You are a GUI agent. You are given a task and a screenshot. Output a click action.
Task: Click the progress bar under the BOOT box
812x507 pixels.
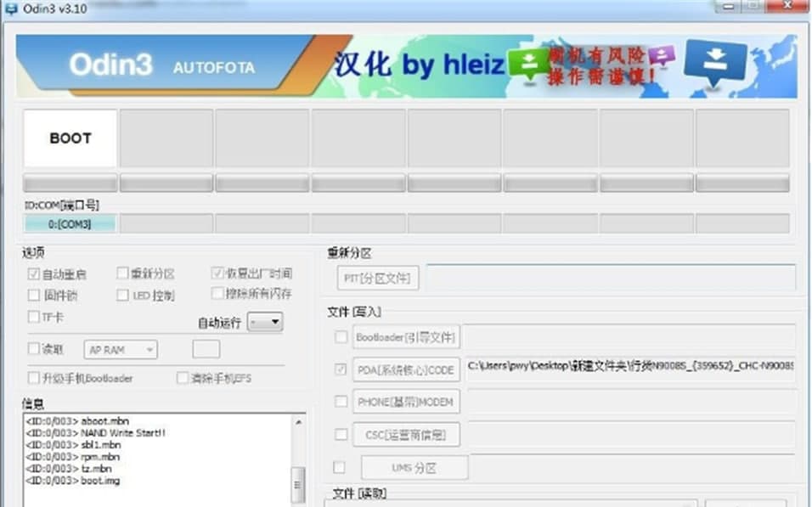coord(70,183)
